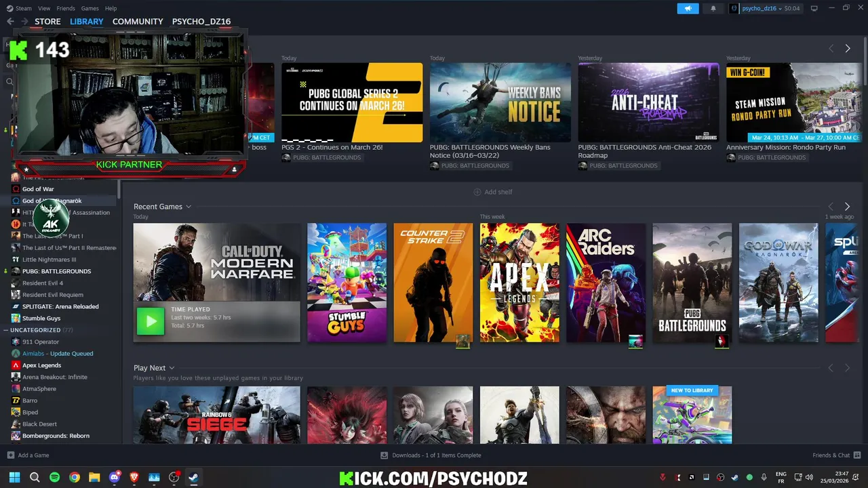The image size is (868, 488).
Task: Open Anniversary Mission Rondo Party Run card
Action: click(x=793, y=102)
